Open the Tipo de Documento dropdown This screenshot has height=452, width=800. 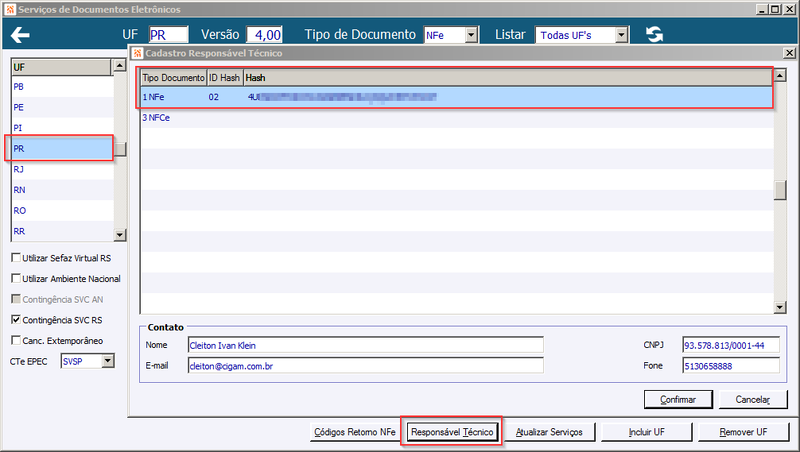pos(471,35)
